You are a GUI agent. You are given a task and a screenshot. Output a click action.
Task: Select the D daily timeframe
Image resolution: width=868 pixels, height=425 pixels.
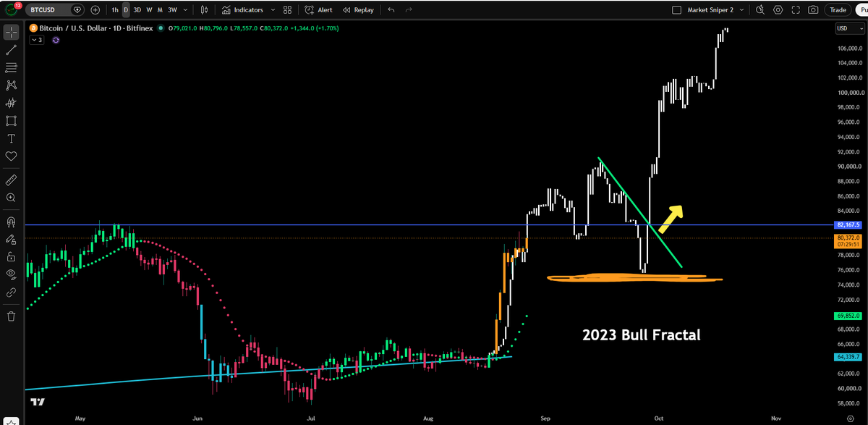[126, 10]
